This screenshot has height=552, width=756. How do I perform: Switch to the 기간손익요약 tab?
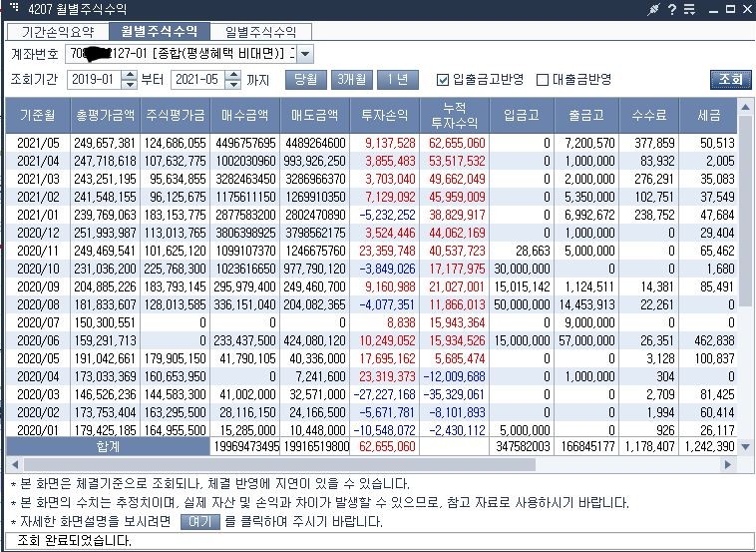click(x=58, y=32)
